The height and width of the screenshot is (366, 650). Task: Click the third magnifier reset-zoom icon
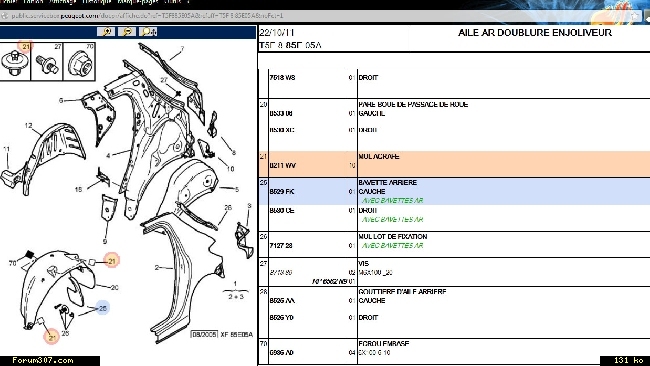[x=148, y=32]
